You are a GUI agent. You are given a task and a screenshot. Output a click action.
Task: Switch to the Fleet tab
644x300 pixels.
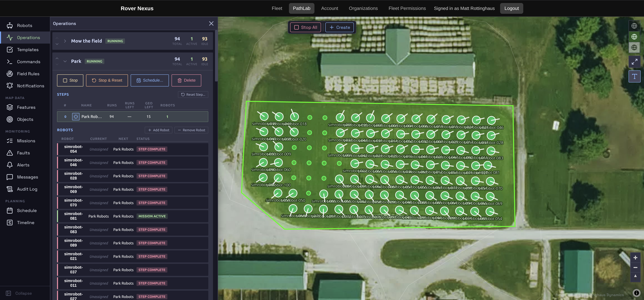tap(277, 8)
